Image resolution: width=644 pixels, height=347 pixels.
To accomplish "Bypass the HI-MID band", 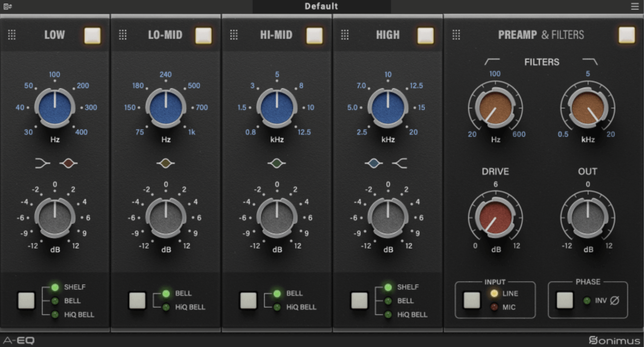I will point(314,36).
